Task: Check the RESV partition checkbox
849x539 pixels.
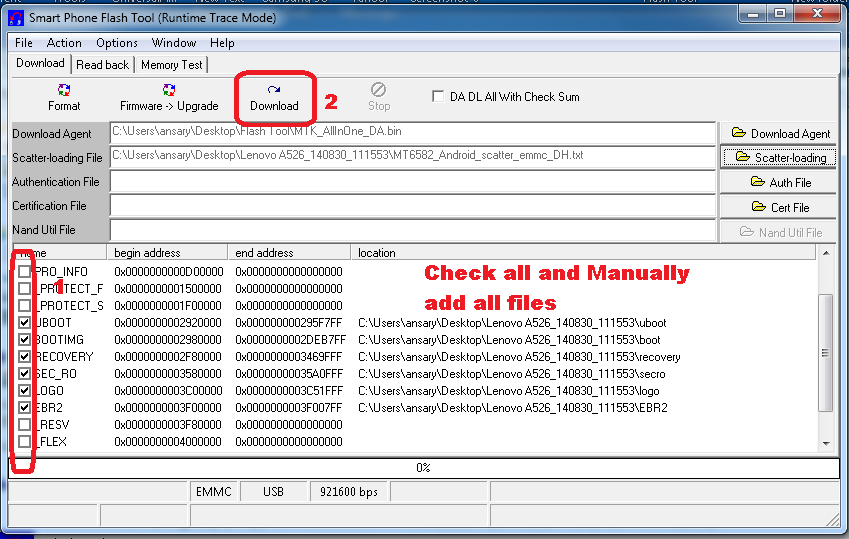Action: [24, 425]
